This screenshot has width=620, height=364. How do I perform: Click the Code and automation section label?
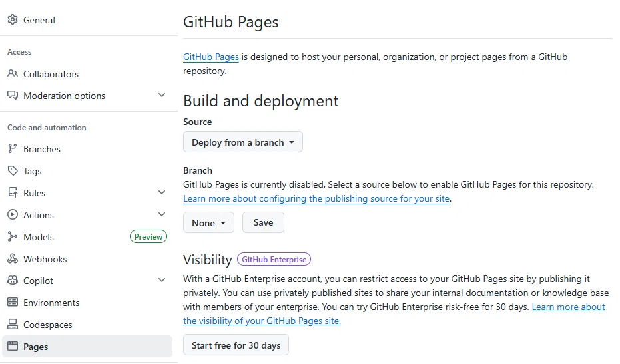tap(47, 128)
